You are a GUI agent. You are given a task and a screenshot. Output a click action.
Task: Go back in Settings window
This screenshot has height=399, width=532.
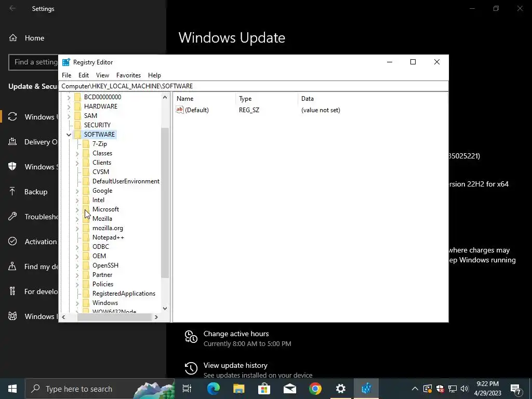click(12, 8)
